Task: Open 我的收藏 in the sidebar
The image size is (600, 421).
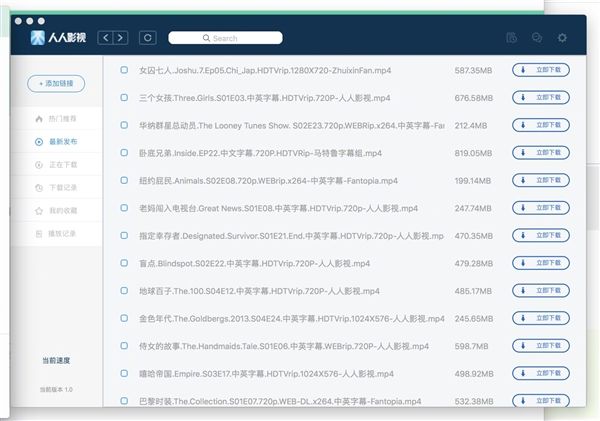Action: click(x=56, y=210)
